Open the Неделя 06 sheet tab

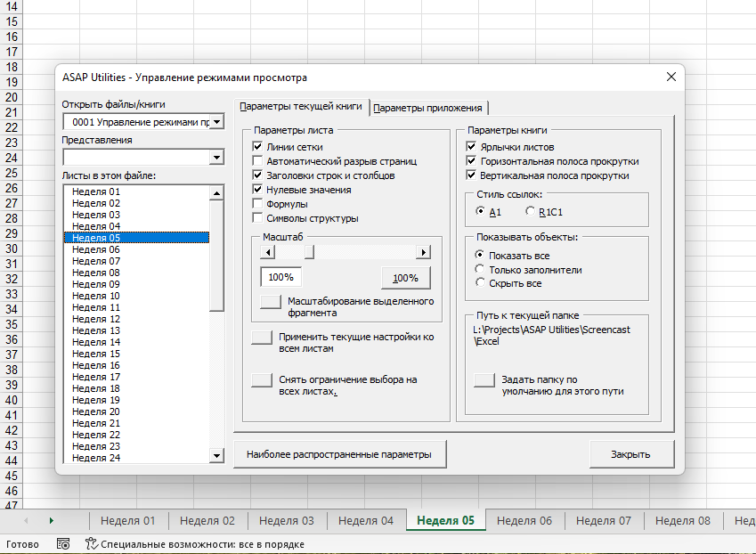click(x=524, y=521)
